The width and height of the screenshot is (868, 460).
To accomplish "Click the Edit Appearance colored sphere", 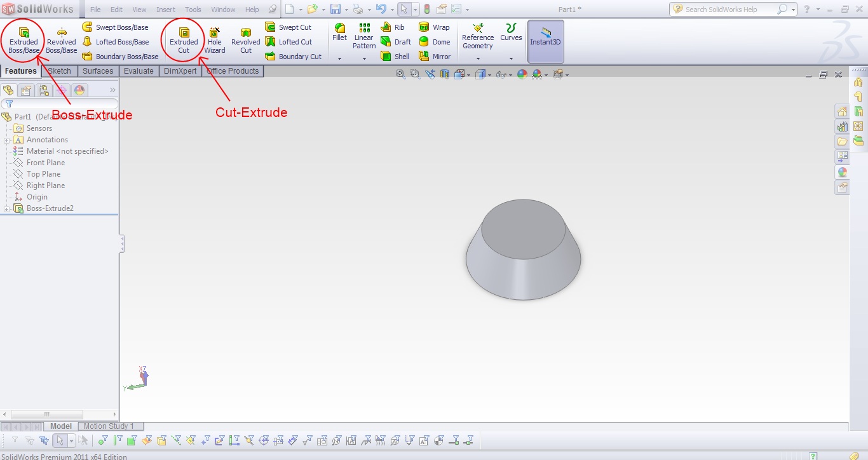I will tap(522, 74).
